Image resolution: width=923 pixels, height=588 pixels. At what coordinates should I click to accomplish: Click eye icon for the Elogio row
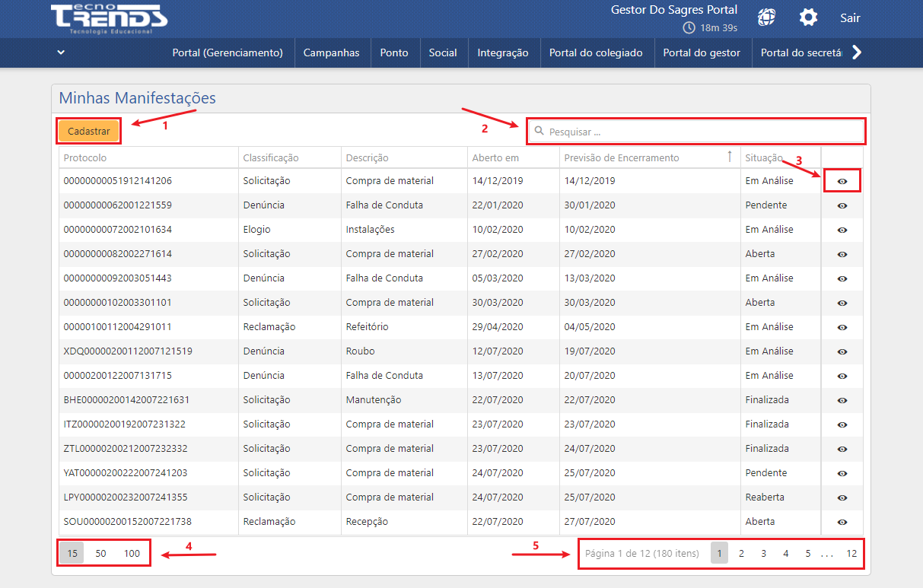coord(842,230)
